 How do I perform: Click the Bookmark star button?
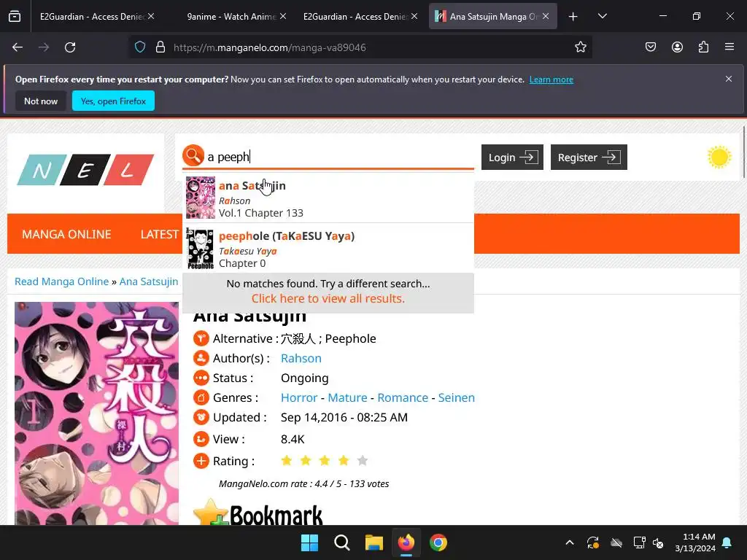coord(258,513)
